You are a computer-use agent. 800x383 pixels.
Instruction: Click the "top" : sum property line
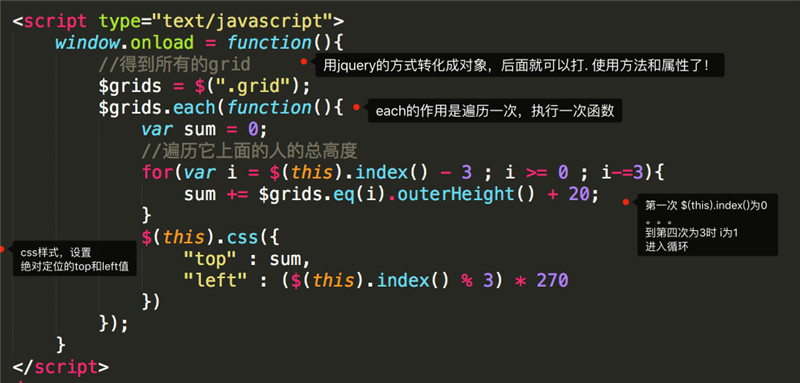[x=247, y=259]
